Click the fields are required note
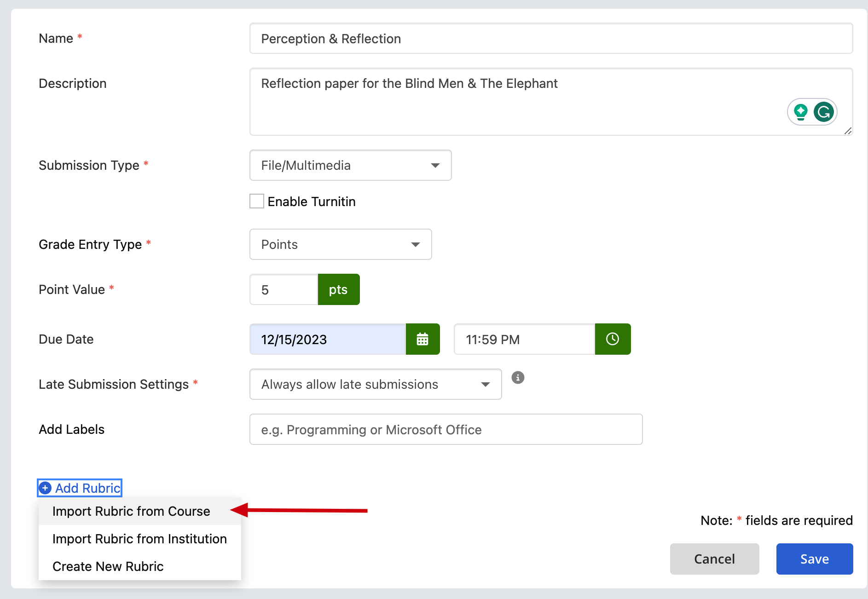 click(777, 520)
